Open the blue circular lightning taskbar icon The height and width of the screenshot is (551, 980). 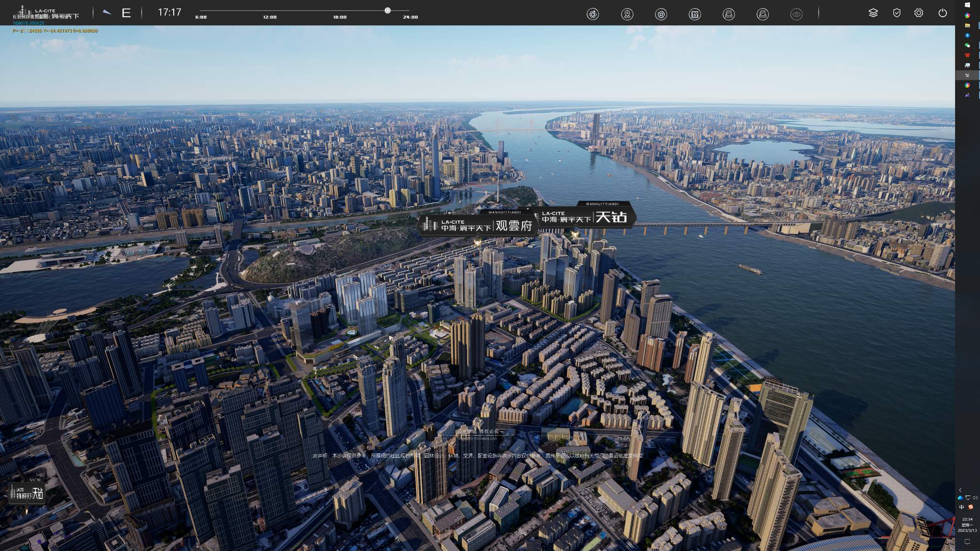(x=967, y=35)
